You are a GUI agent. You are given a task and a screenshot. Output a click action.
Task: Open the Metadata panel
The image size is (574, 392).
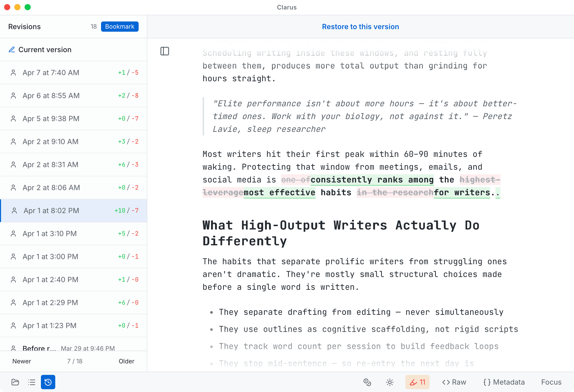coord(504,382)
